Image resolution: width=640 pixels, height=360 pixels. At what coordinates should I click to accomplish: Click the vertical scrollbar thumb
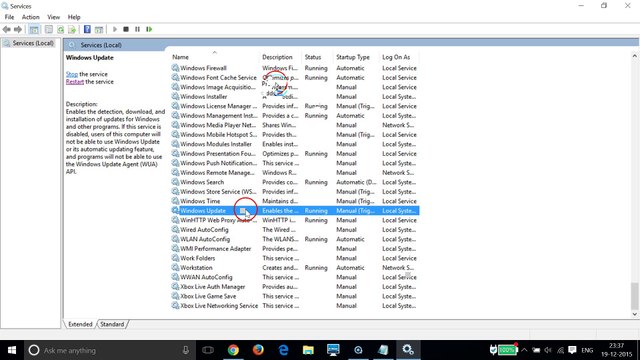point(634,296)
